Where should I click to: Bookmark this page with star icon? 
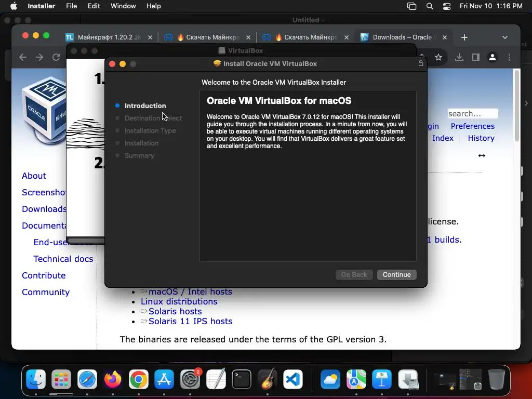(438, 57)
